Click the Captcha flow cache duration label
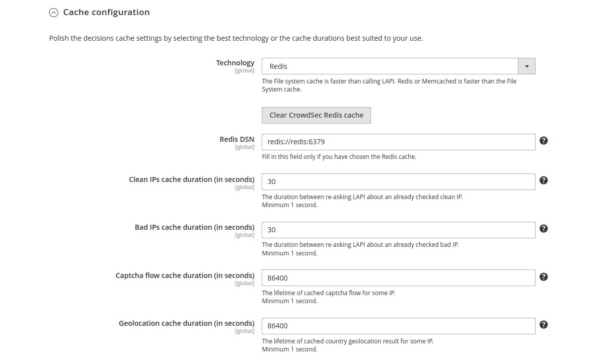Viewport: 604px width, 364px height. [185, 276]
